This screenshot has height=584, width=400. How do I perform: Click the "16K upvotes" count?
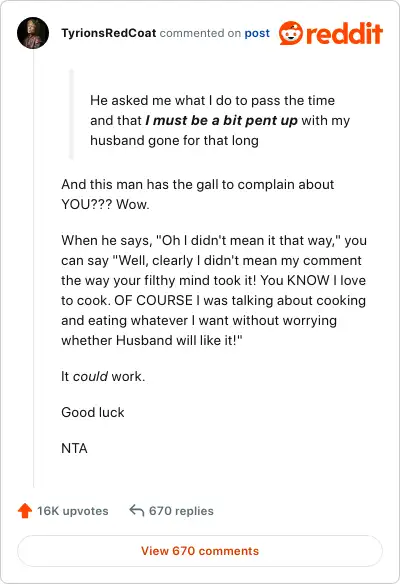click(73, 511)
